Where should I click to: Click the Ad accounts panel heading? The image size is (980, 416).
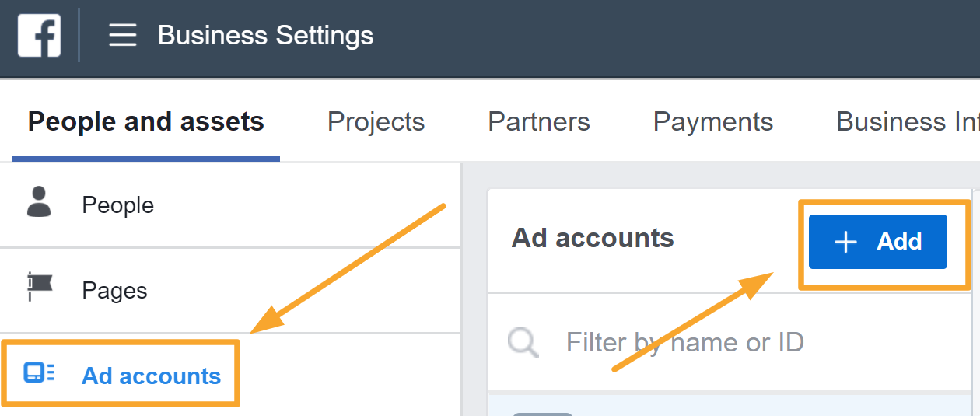[x=593, y=238]
